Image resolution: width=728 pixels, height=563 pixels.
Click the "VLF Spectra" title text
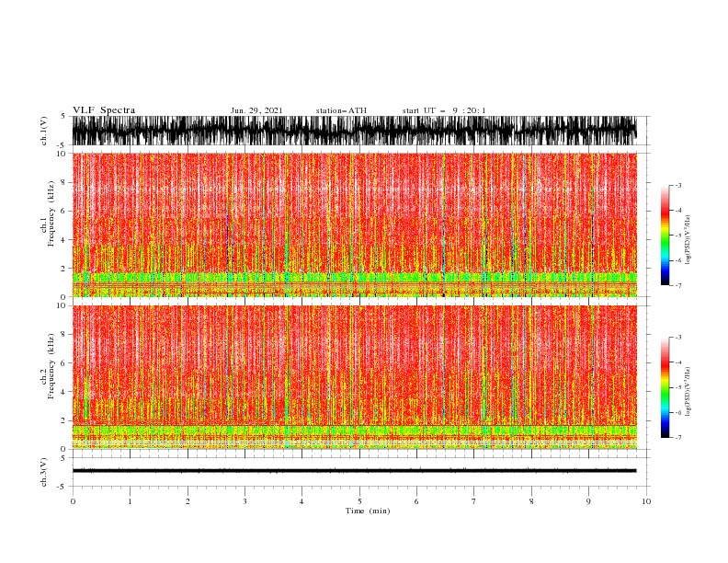[x=104, y=110]
